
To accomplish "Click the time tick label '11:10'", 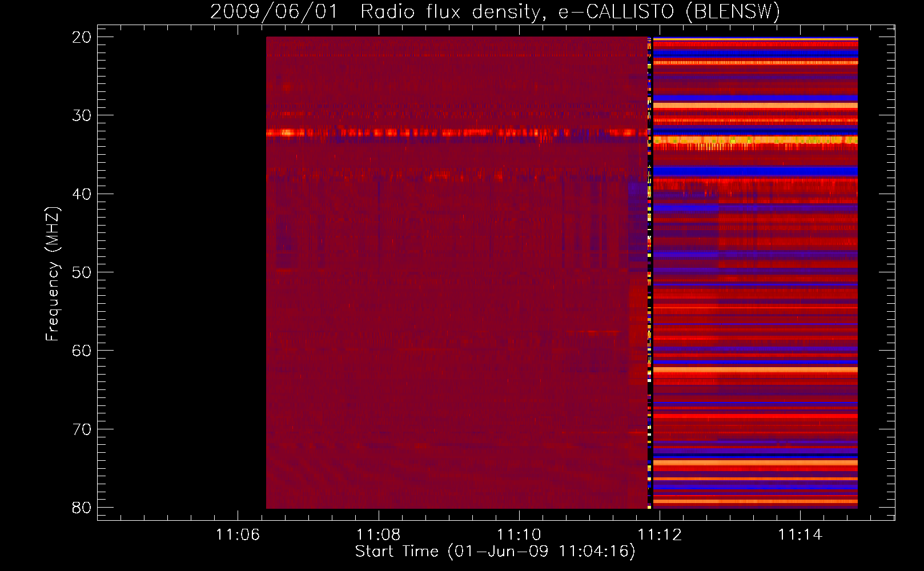I will (519, 534).
